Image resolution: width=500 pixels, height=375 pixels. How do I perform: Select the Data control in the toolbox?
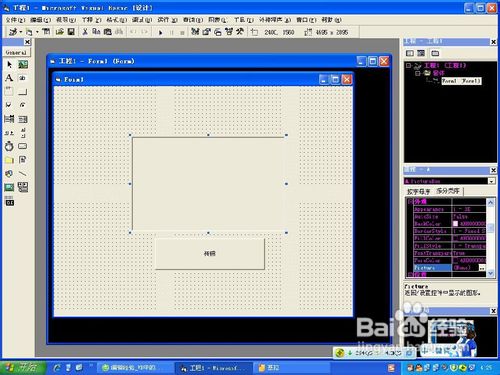pyautogui.click(x=23, y=187)
